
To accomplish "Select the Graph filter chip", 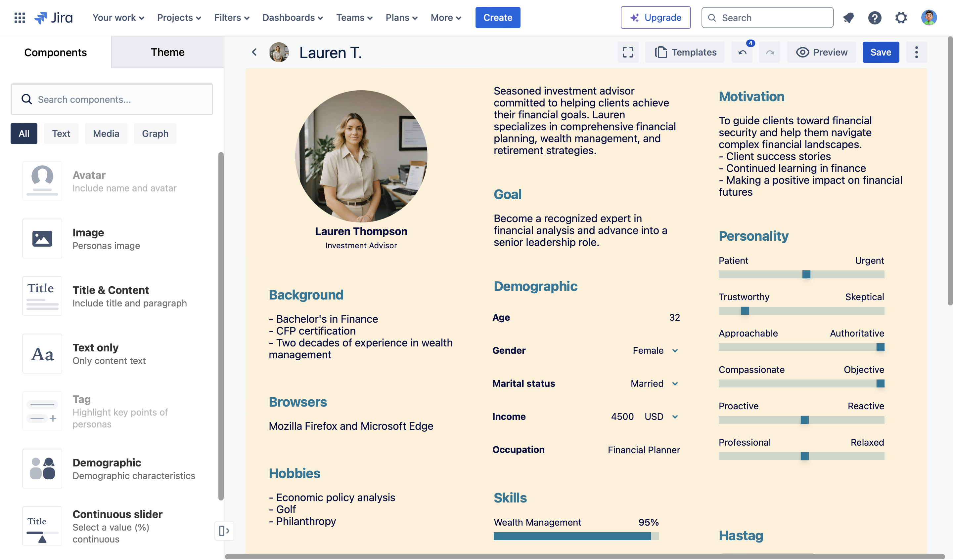I will click(x=155, y=133).
